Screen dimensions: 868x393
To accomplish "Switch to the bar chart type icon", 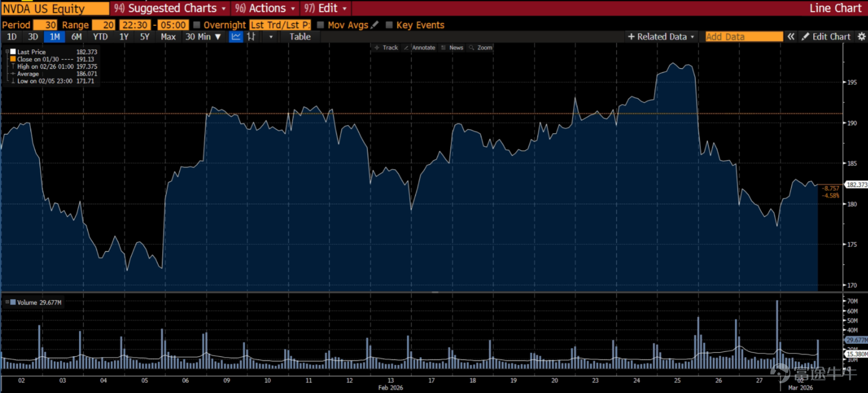I will [251, 37].
